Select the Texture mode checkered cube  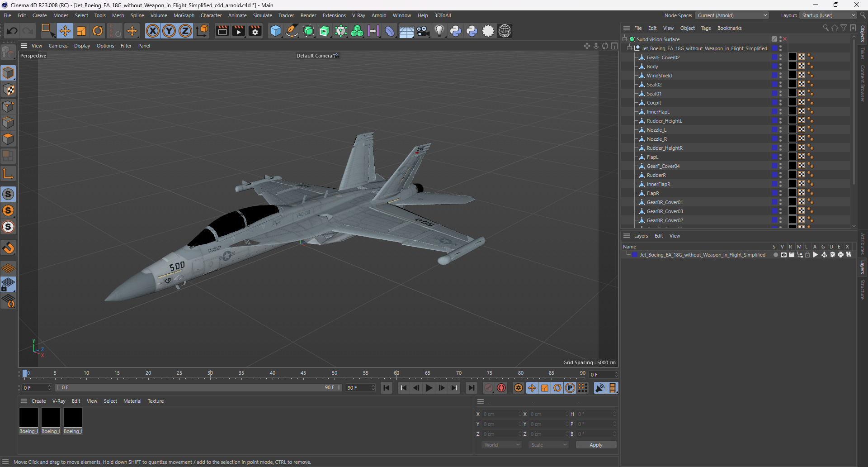pyautogui.click(x=8, y=90)
